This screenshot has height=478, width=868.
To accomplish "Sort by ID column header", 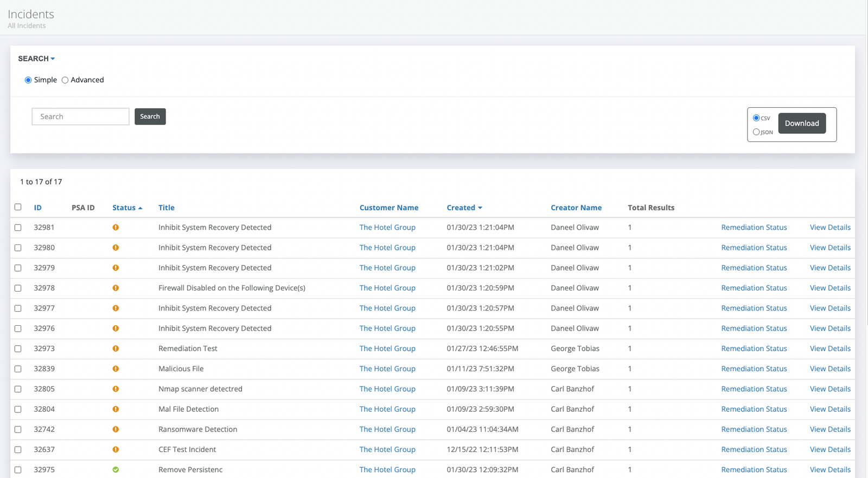I will pos(37,208).
